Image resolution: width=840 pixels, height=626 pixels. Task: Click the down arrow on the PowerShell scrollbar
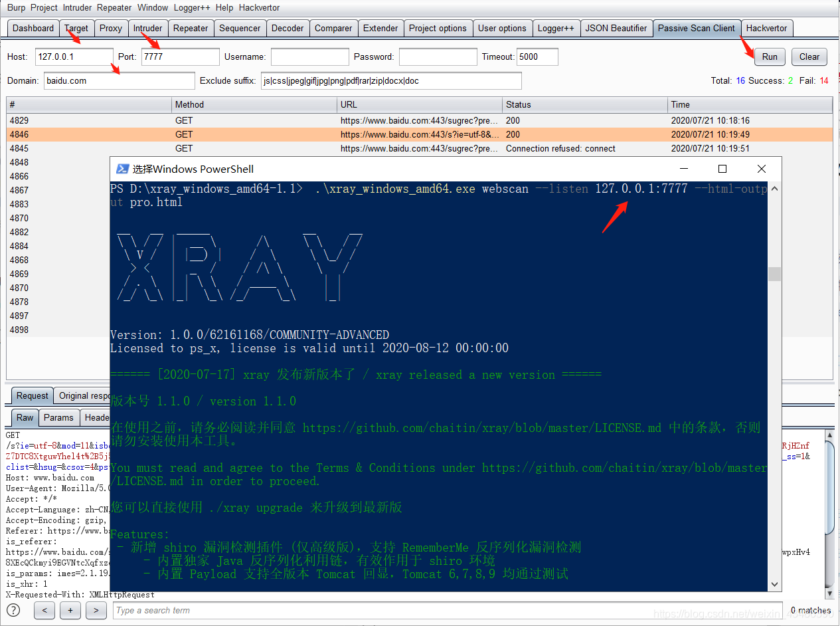[x=774, y=583]
